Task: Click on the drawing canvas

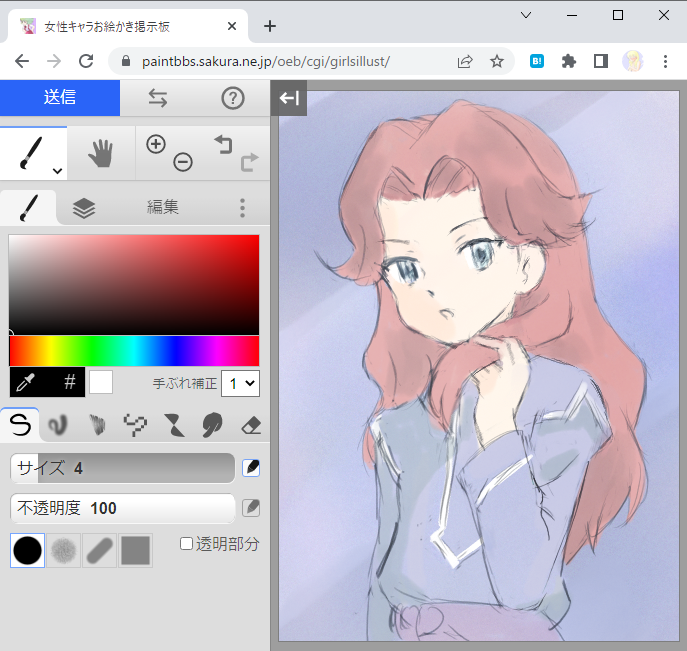Action: [x=479, y=366]
